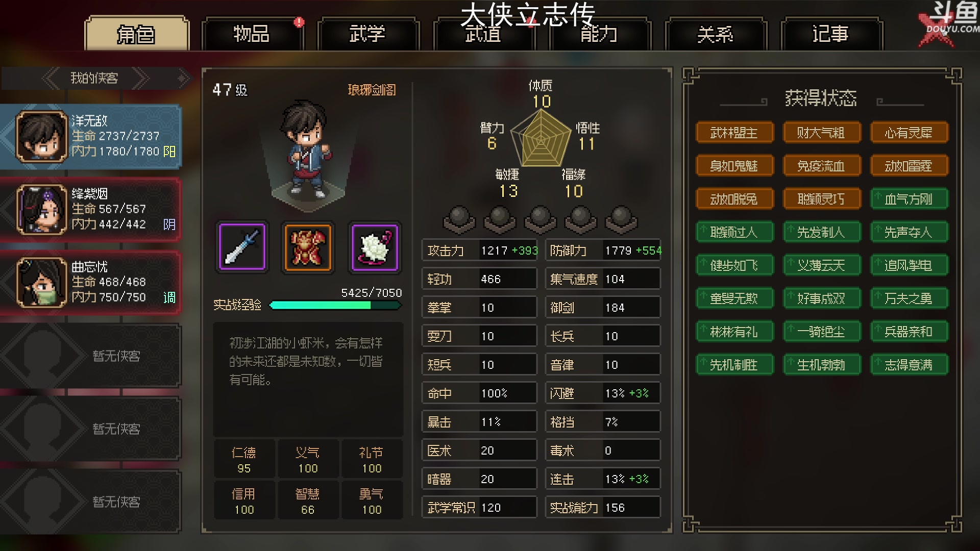Click the first empty orb slot
Viewport: 980px width, 551px height.
[x=459, y=219]
